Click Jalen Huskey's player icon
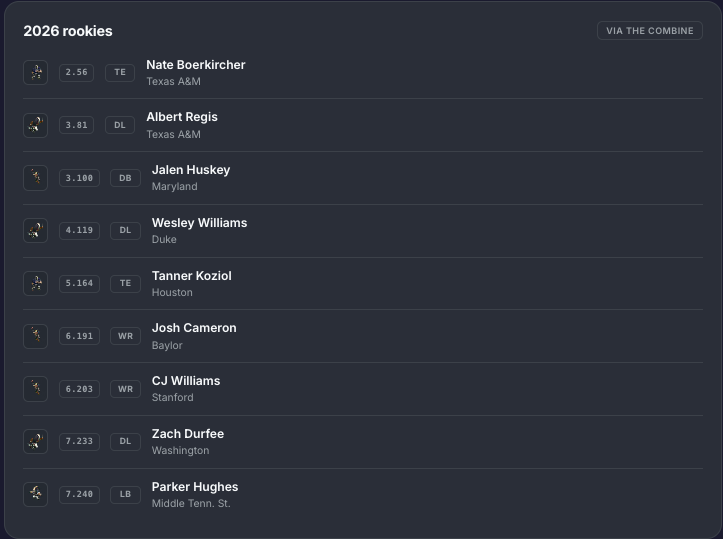Viewport: 723px width, 539px height. (36, 178)
